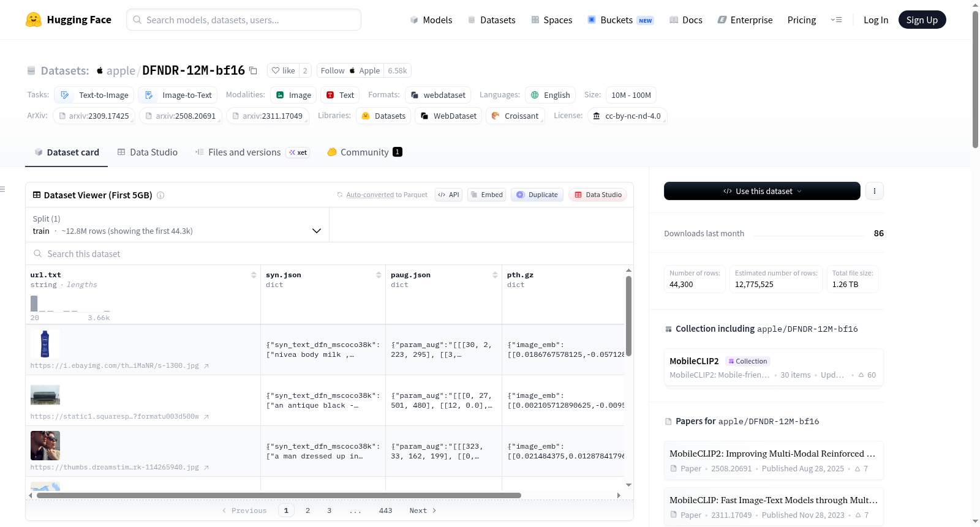Switch to the Dataset card tab
This screenshot has width=980, height=527.
67,152
